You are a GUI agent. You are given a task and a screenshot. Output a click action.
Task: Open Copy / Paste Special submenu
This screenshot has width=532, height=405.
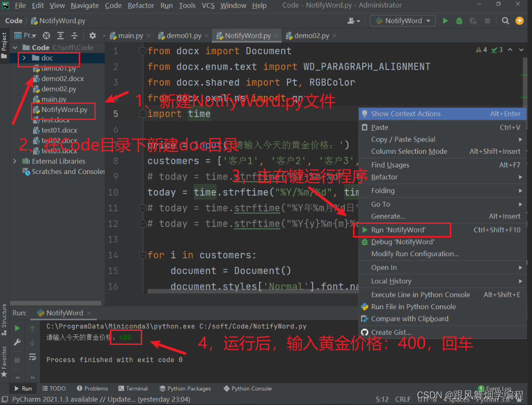(442, 139)
